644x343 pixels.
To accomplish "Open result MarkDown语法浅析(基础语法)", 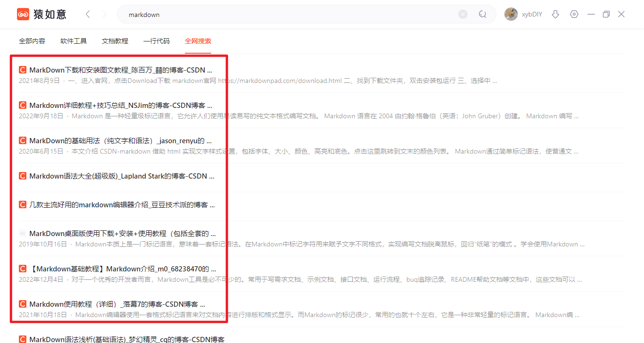I will tap(127, 339).
